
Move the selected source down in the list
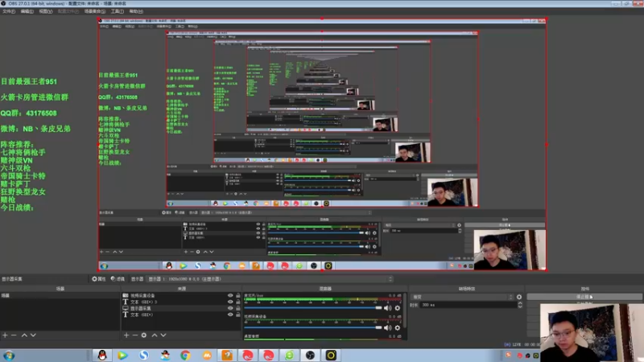(163, 335)
